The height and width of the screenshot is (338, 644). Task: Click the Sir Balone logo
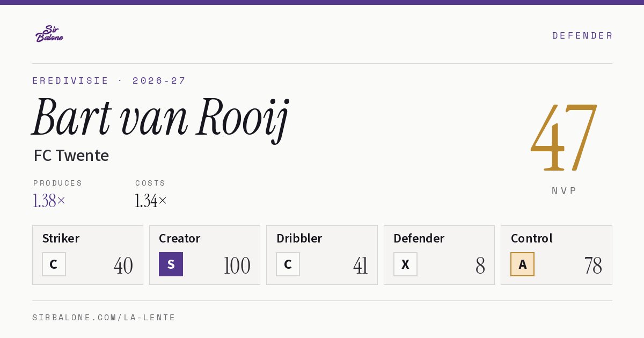(x=49, y=34)
